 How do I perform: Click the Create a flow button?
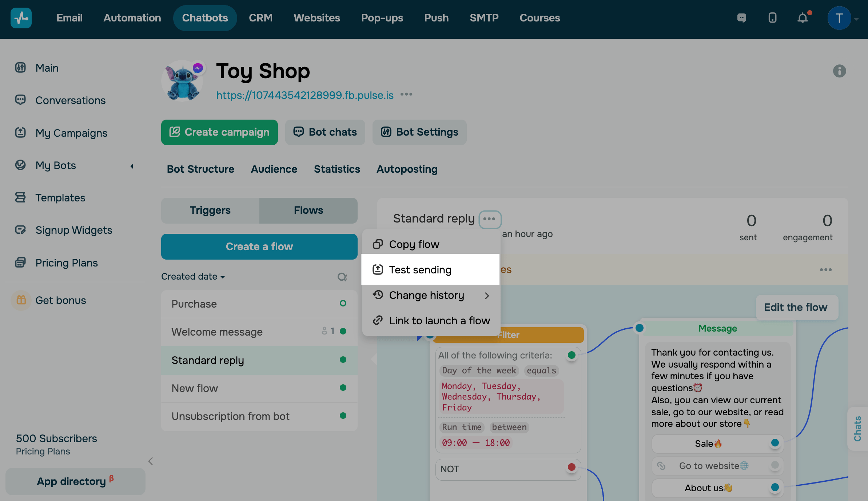coord(259,247)
